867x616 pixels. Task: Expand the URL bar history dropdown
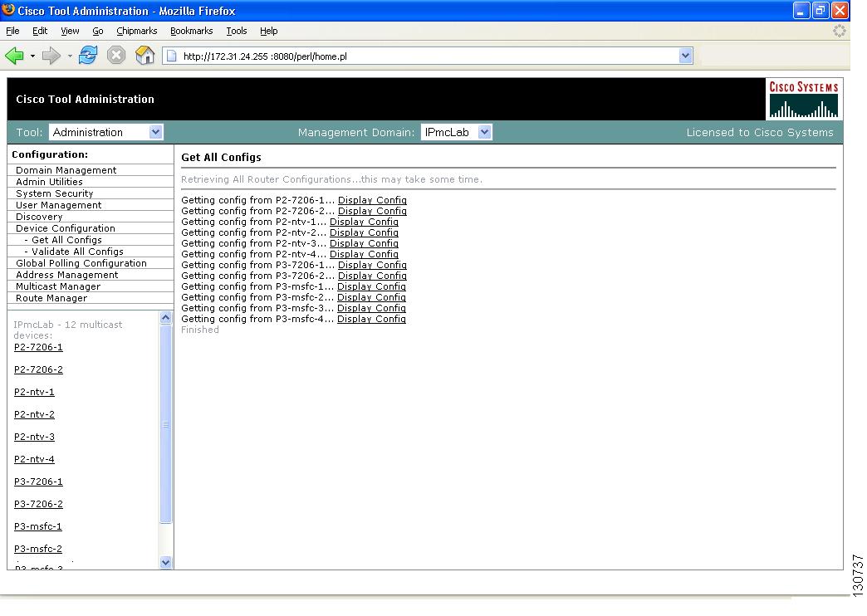click(x=686, y=56)
